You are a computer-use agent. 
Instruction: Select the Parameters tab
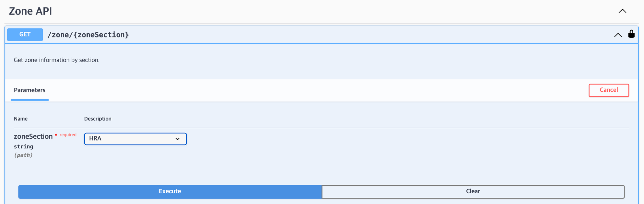click(x=30, y=90)
